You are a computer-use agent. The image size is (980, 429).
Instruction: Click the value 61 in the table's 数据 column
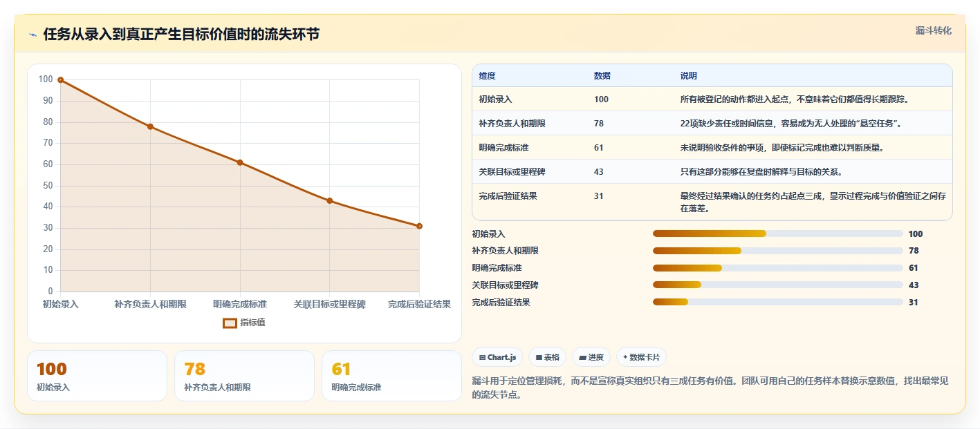598,147
